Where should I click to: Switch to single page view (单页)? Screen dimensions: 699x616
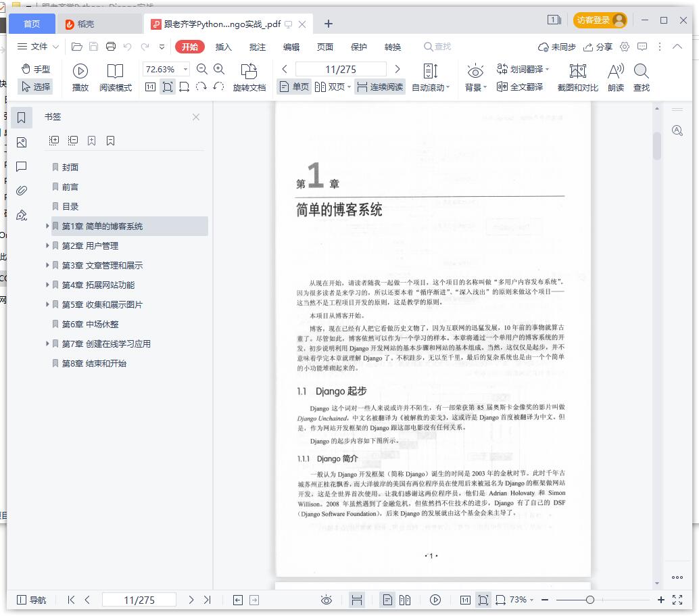294,87
